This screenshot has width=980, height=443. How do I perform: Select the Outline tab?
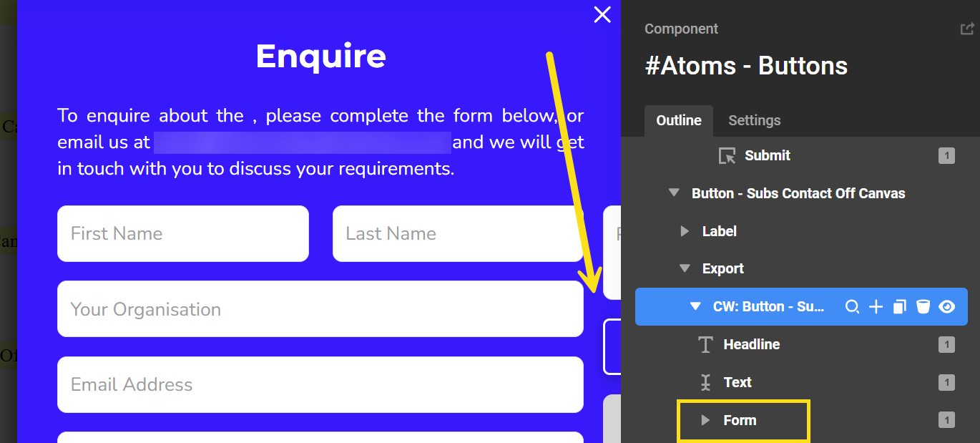tap(678, 120)
